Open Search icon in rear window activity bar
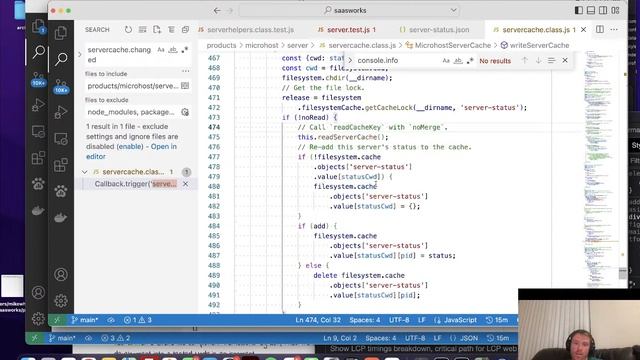Image resolution: width=640 pixels, height=360 pixels. [x=38, y=52]
